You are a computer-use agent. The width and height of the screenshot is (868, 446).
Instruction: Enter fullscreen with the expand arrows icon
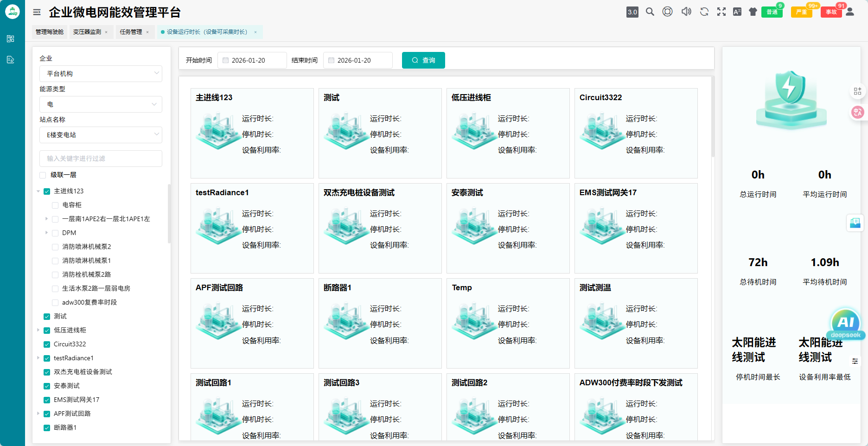click(x=721, y=12)
